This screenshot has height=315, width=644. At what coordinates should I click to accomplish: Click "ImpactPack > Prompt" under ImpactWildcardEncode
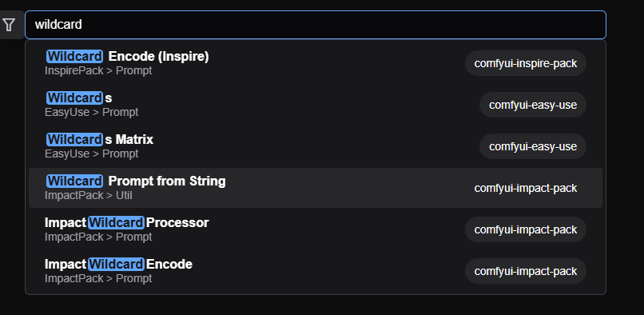tap(98, 278)
